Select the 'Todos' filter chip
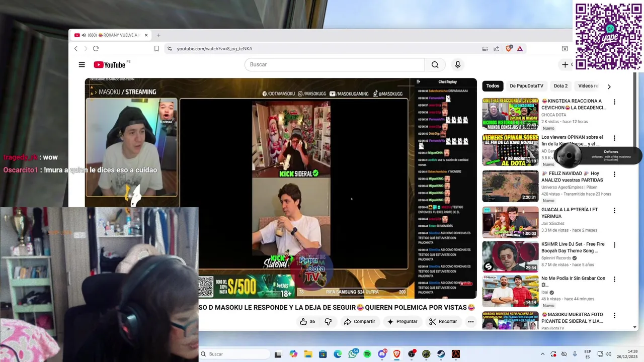The image size is (644, 362). (x=493, y=86)
